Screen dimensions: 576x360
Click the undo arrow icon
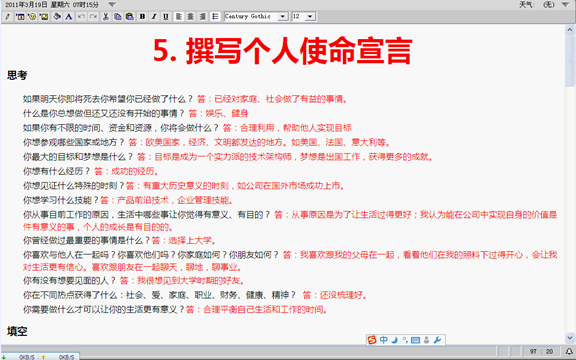coord(81,17)
